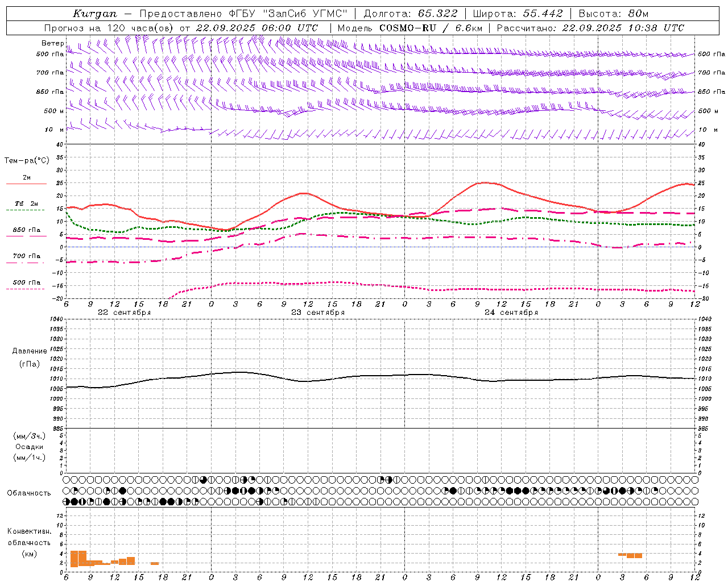Click the Давление pressure panel label
This screenshot has height=582, width=728.
[x=30, y=351]
